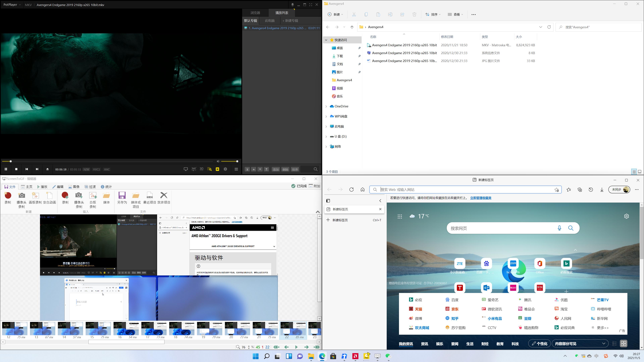Pause the PotPlayer video playback
Image resolution: width=644 pixels, height=362 pixels.
(x=6, y=169)
